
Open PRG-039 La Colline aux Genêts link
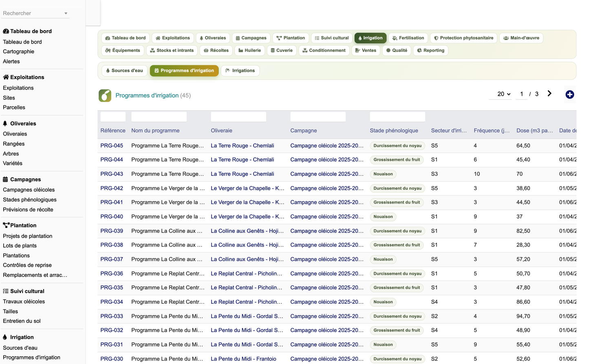click(247, 231)
